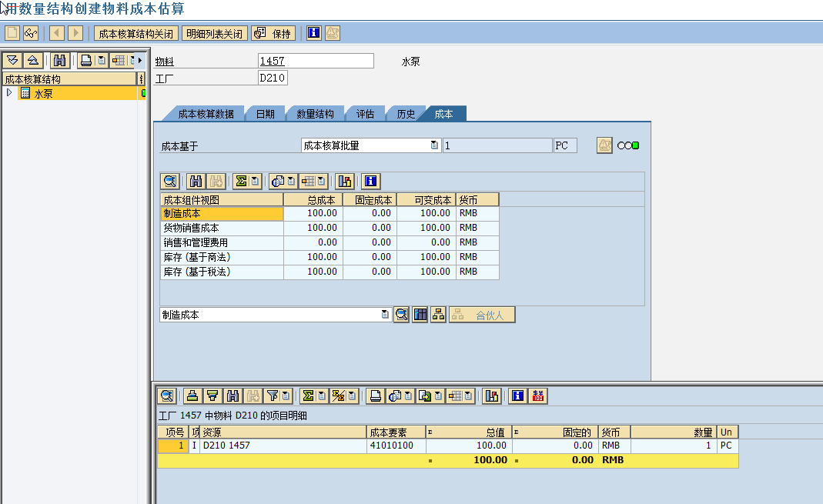
Task: Click subtotals icon in itemization toolbar
Action: [339, 396]
